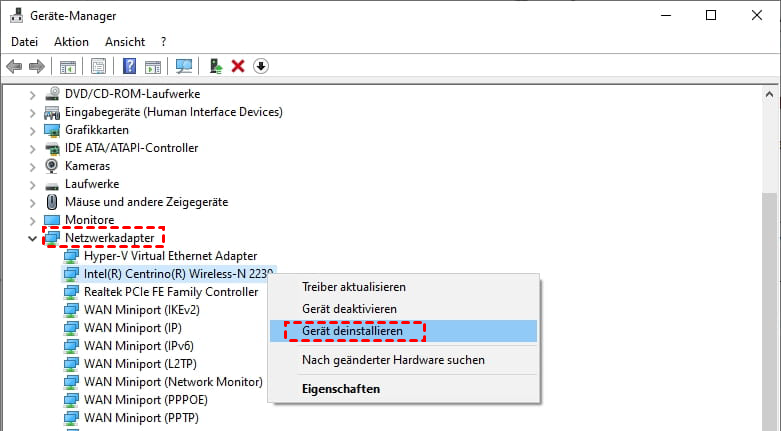Screen dimensions: 781x431
Task: Select WAN Miniport (IP) entry
Action: point(132,328)
